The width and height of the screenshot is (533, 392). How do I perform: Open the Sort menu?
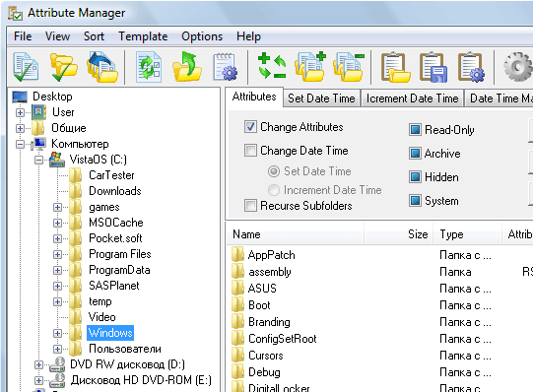pyautogui.click(x=94, y=36)
